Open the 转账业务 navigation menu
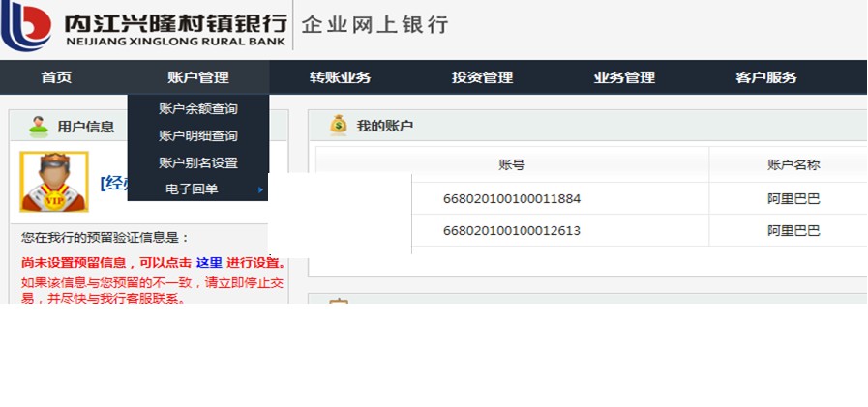Image resolution: width=868 pixels, height=407 pixels. (340, 77)
